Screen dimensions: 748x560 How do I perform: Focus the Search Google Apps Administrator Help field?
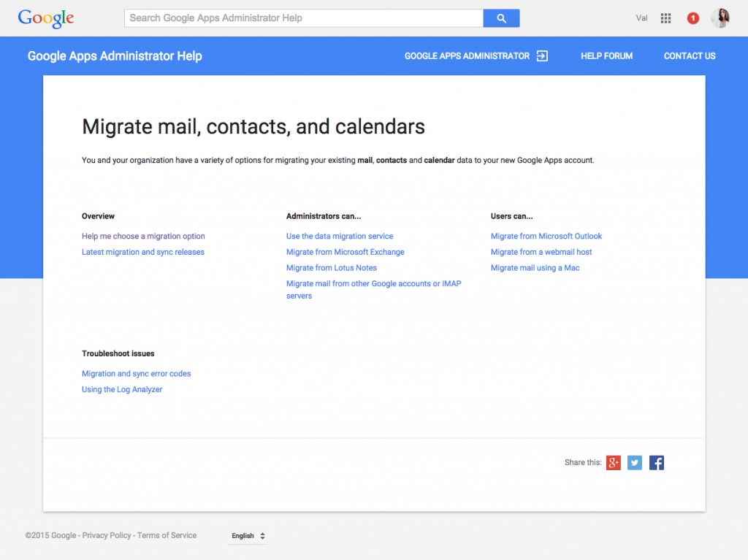(x=303, y=18)
